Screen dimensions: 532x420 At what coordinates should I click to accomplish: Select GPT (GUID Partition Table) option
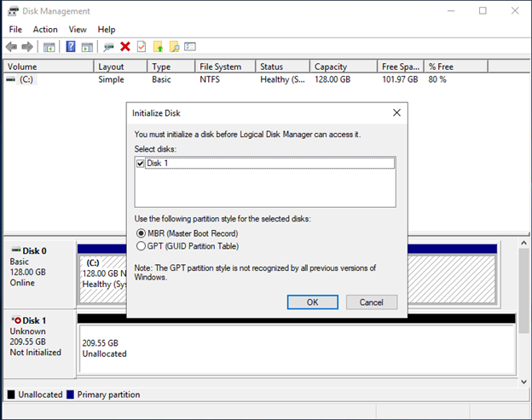[188, 246]
